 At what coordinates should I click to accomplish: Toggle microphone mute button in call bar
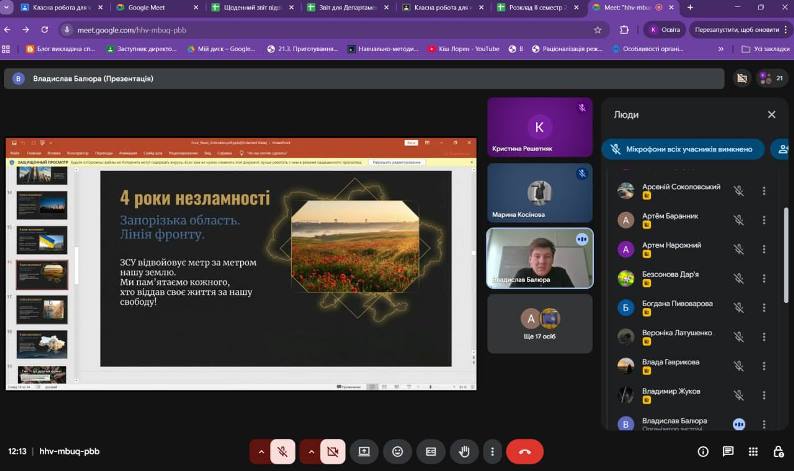pyautogui.click(x=283, y=451)
